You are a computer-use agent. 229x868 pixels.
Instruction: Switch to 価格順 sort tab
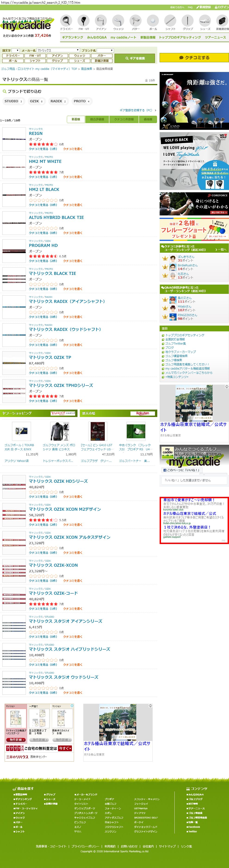pos(148,119)
